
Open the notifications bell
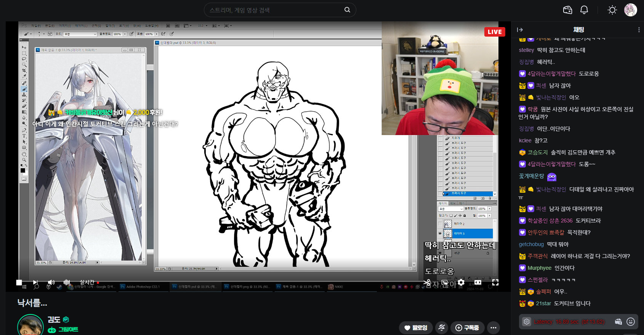[x=584, y=10]
